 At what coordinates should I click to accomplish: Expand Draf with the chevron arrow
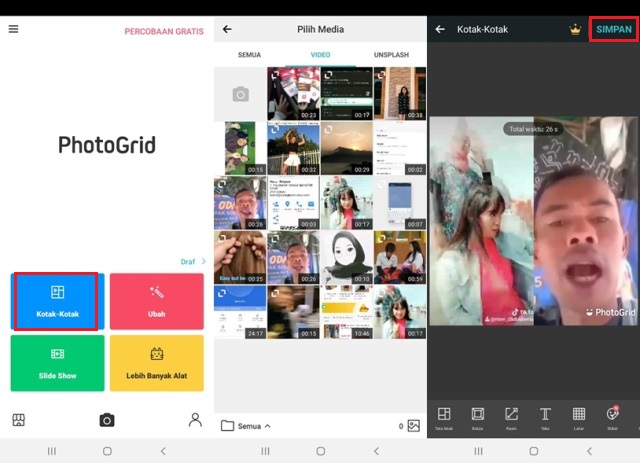(203, 261)
